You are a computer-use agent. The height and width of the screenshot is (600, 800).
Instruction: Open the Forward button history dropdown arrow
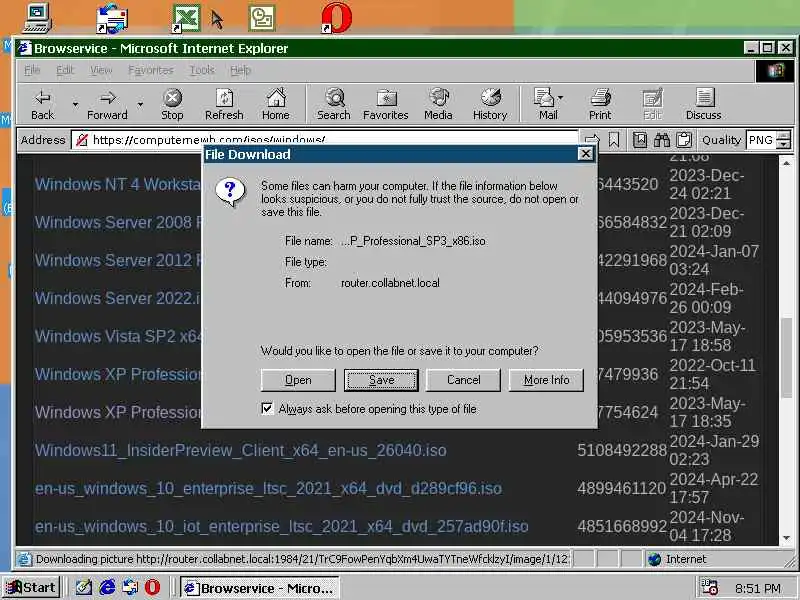pyautogui.click(x=140, y=105)
